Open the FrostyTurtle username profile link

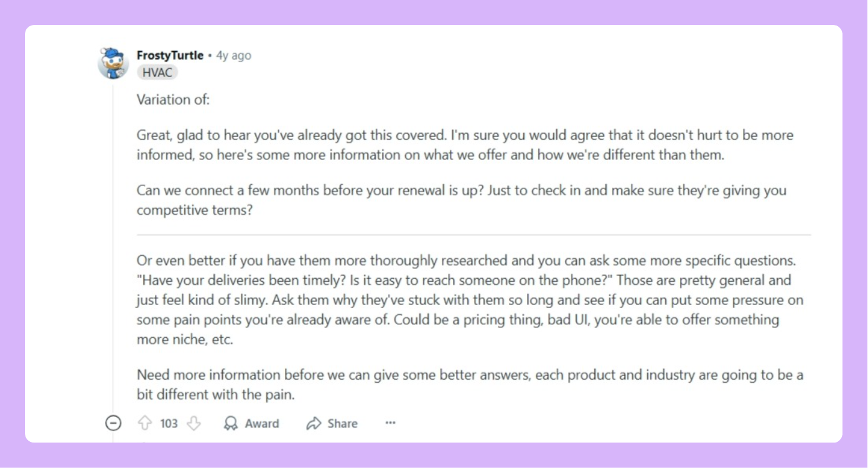point(170,55)
